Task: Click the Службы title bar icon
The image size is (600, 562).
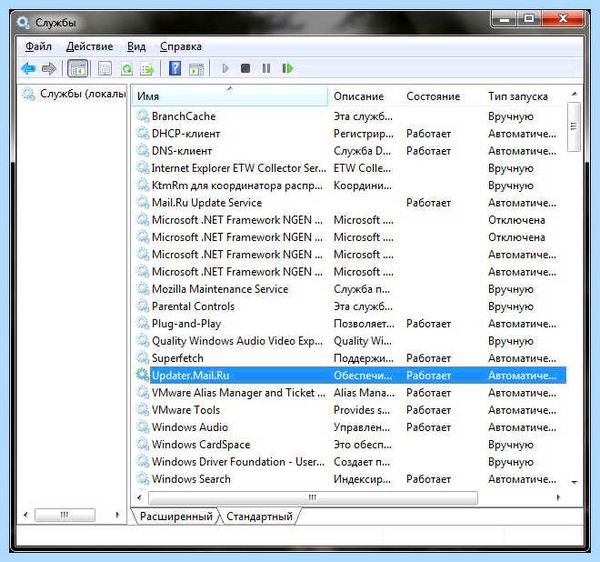Action: (23, 23)
